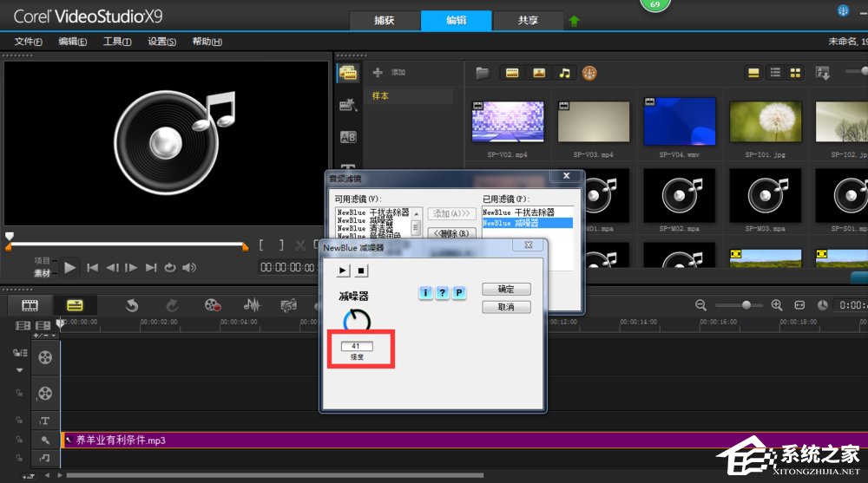868x483 pixels.
Task: Click the 取消 button in denoiser dialog
Action: click(x=505, y=307)
